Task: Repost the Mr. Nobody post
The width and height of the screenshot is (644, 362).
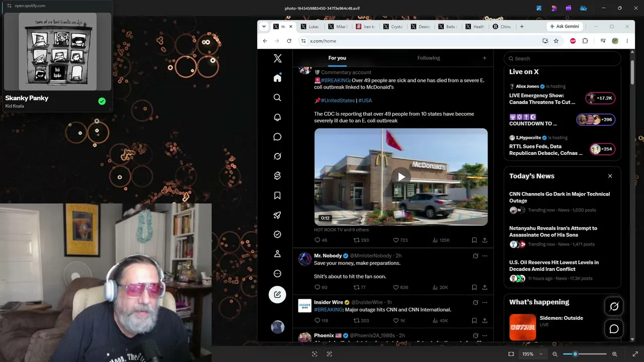Action: (359, 288)
